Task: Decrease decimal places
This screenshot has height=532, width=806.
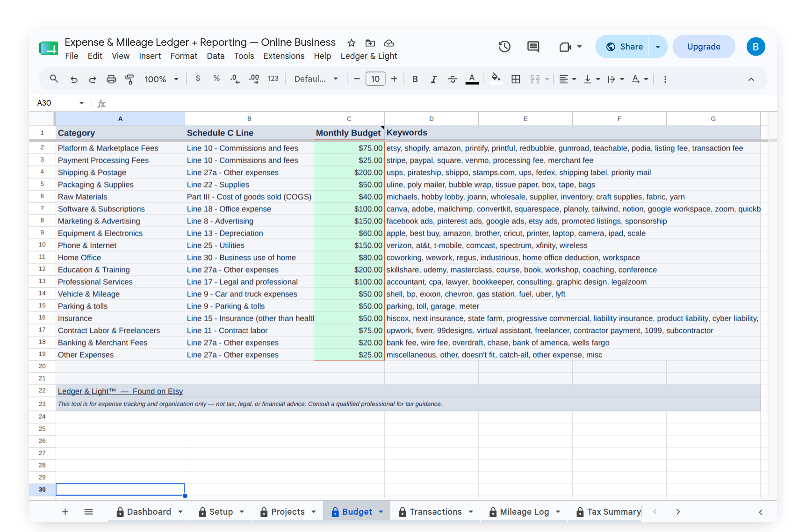Action: click(x=235, y=79)
